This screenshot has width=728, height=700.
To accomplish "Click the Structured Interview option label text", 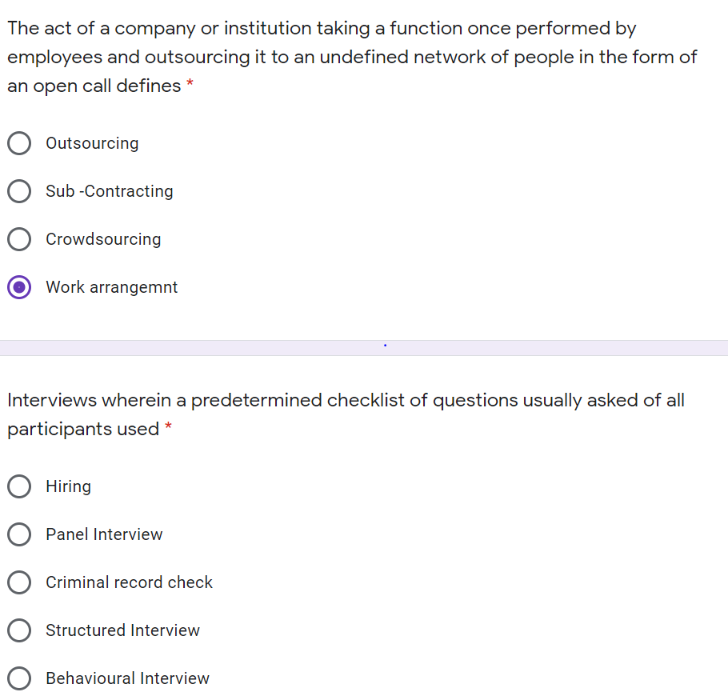I will (122, 630).
